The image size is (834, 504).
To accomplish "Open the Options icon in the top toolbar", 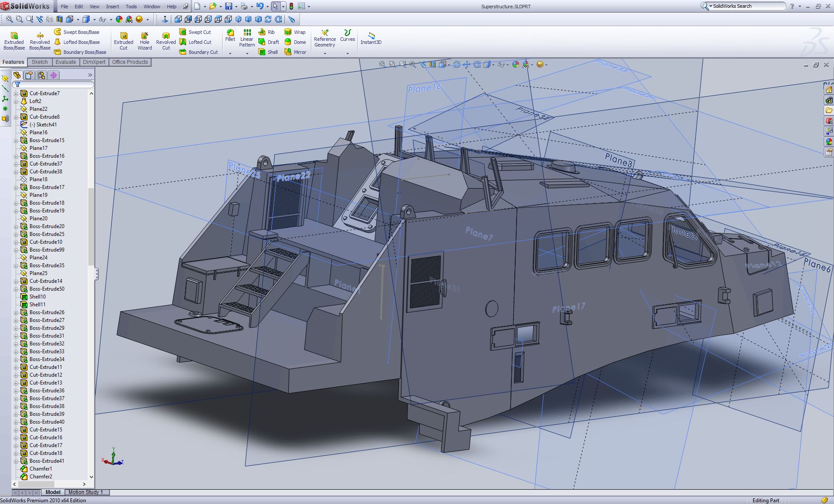I will click(x=301, y=6).
